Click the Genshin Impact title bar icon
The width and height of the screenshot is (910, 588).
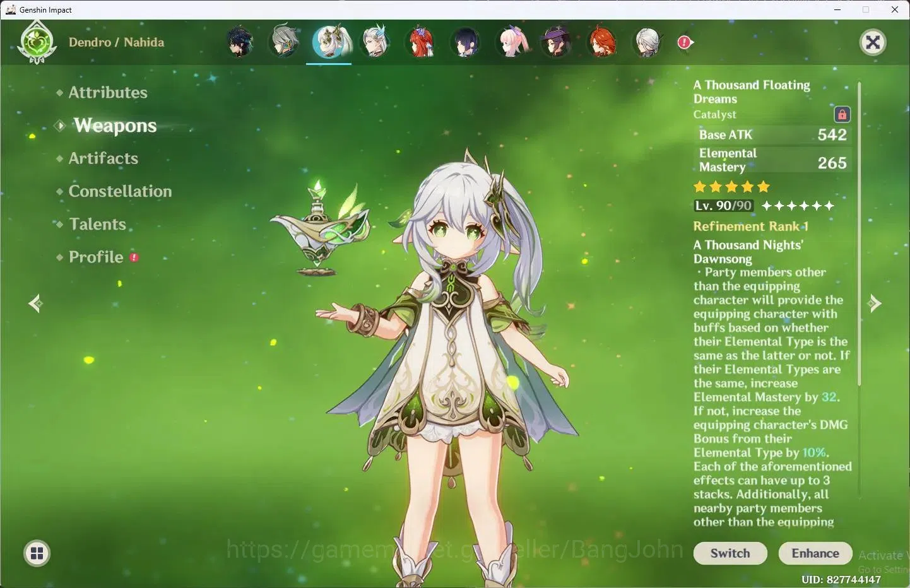pos(11,9)
